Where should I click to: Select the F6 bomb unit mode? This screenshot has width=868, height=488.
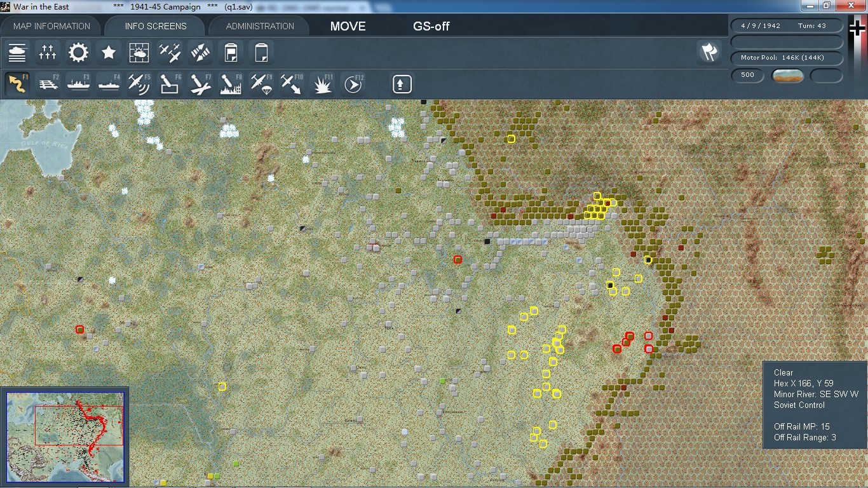(170, 84)
